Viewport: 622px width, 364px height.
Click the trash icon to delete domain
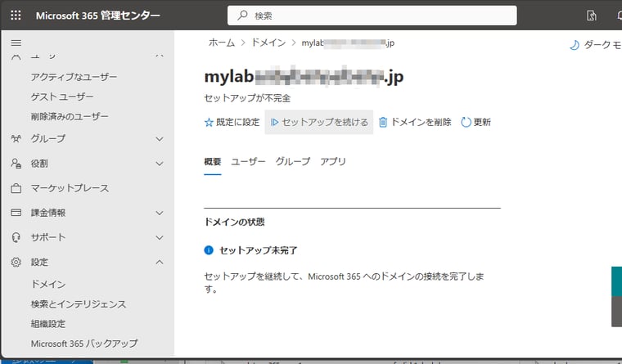pyautogui.click(x=383, y=122)
